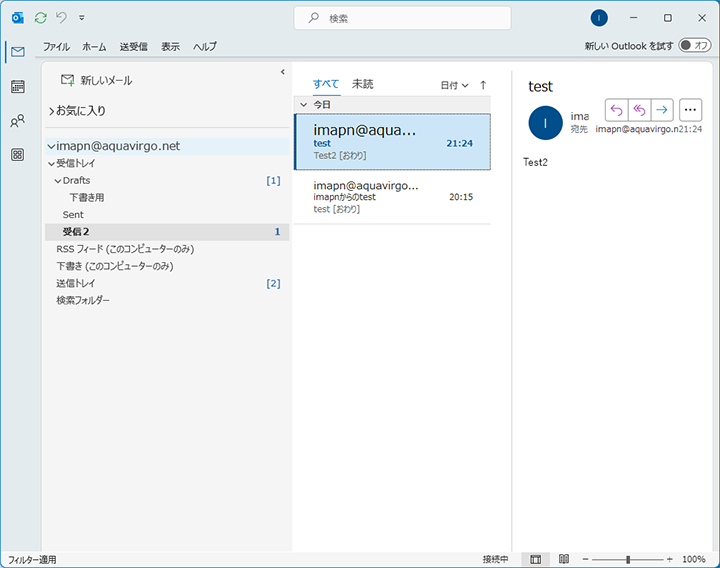Open the imapnからのtest message
The width and height of the screenshot is (720, 568).
point(393,197)
